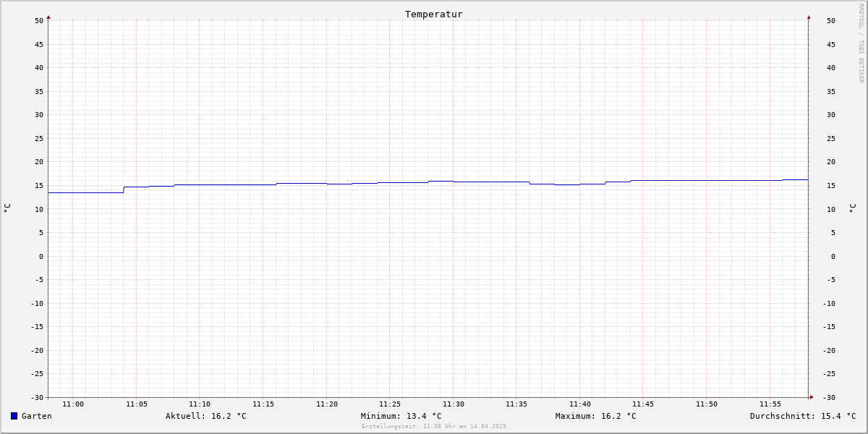The image size is (868, 434).
Task: Select the chart title 'Temperatur'
Action: (x=434, y=14)
